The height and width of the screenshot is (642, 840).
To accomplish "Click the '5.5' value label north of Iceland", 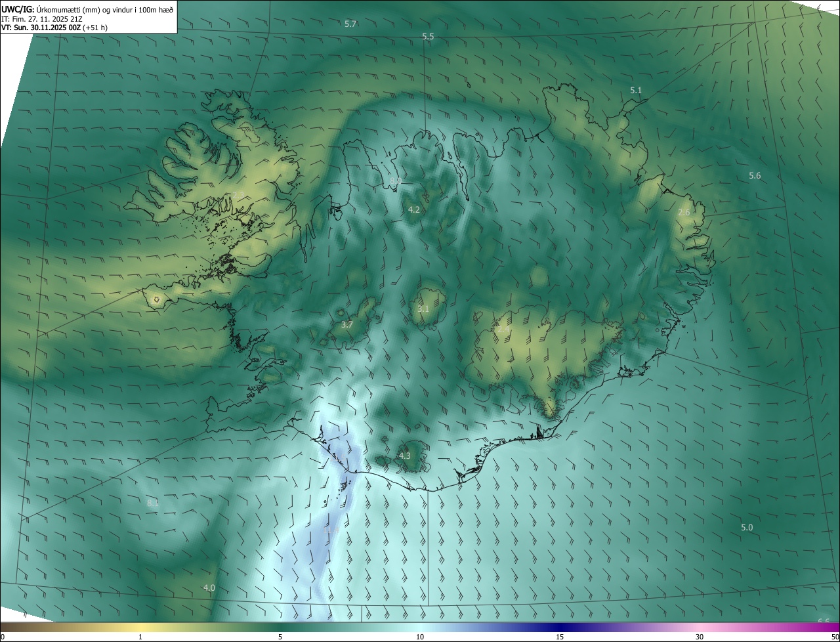I will click(x=428, y=37).
